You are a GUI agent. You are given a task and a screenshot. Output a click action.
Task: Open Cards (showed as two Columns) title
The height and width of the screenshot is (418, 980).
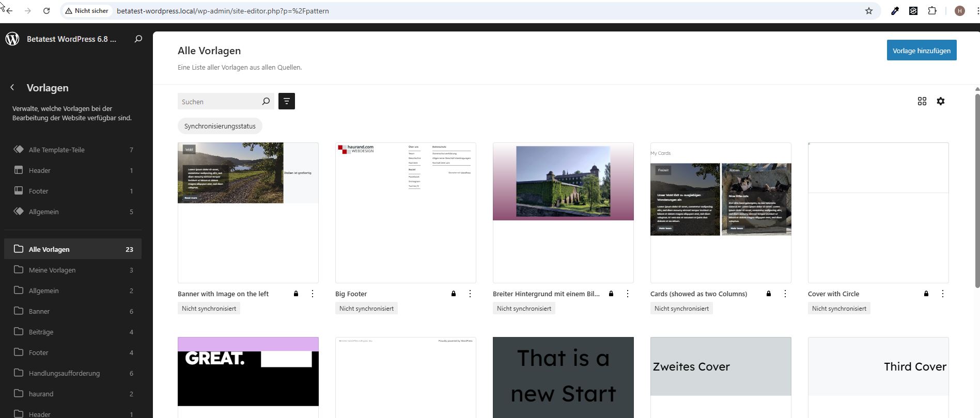tap(698, 294)
